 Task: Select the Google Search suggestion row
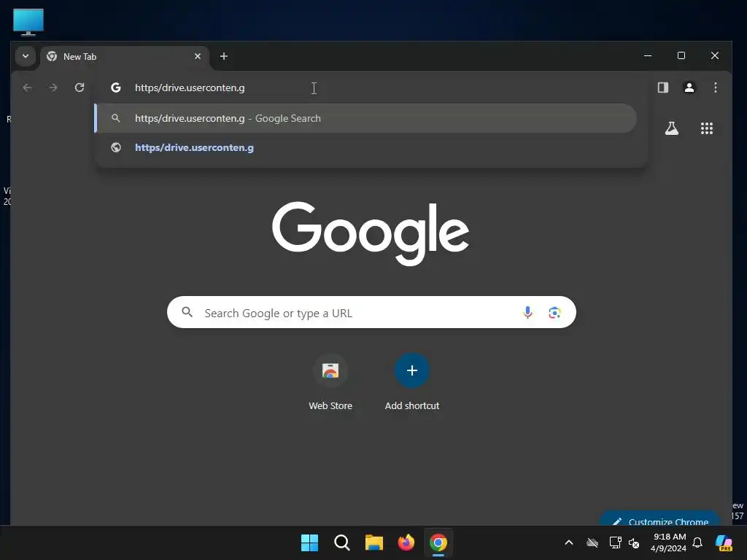coord(365,118)
